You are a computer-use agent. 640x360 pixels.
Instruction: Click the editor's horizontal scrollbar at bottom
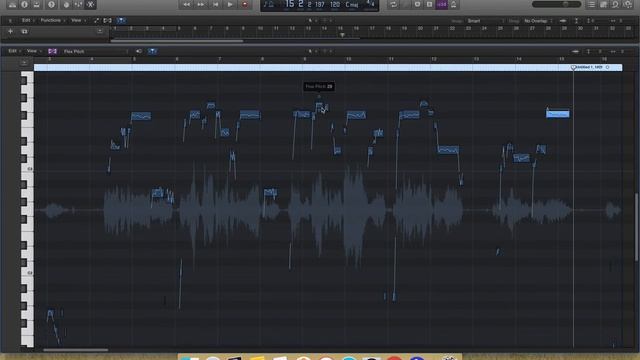(x=76, y=350)
